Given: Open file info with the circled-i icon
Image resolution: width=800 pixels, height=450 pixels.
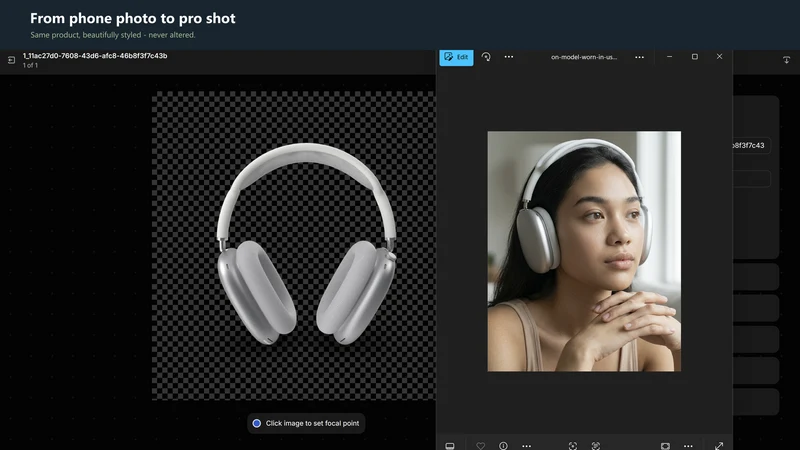Looking at the screenshot, I should 503,445.
